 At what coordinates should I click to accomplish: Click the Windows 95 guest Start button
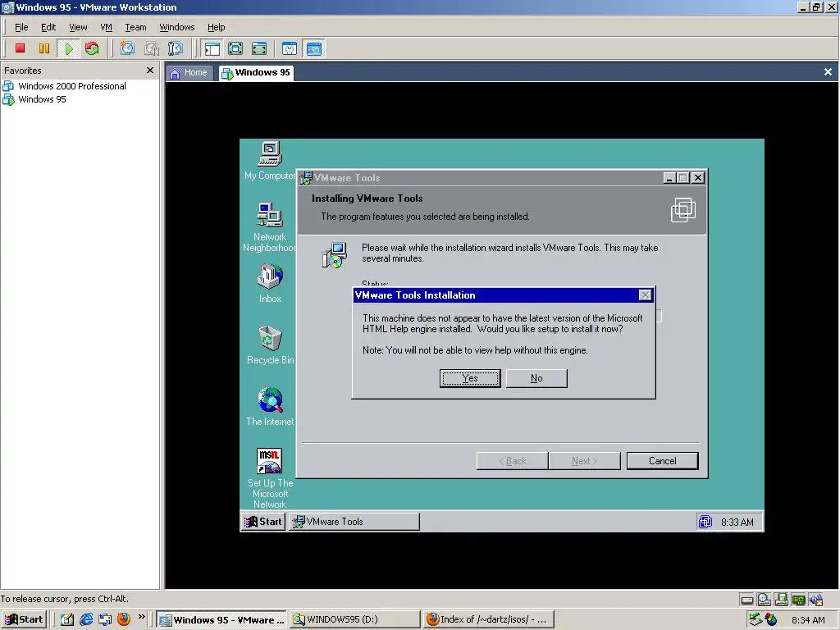pos(263,521)
